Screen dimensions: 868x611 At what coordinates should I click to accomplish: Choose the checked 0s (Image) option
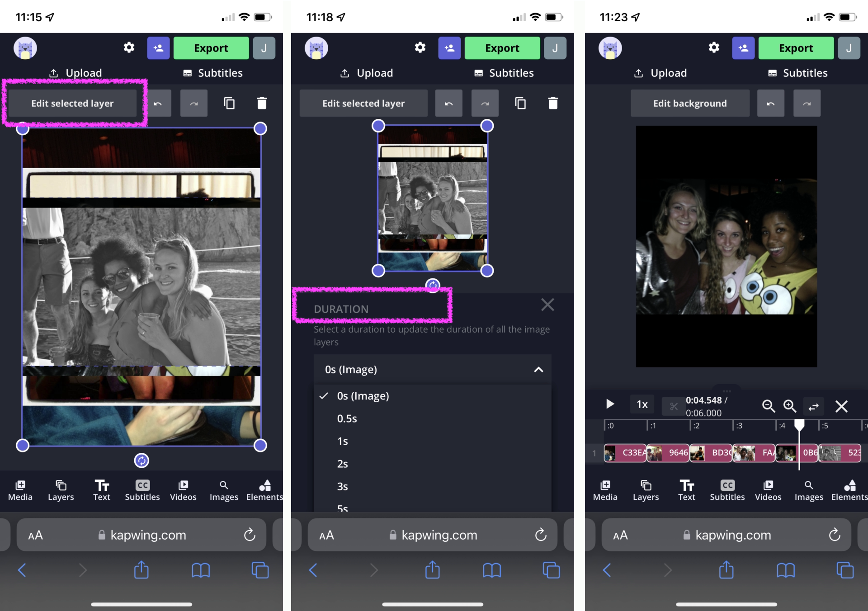point(363,396)
